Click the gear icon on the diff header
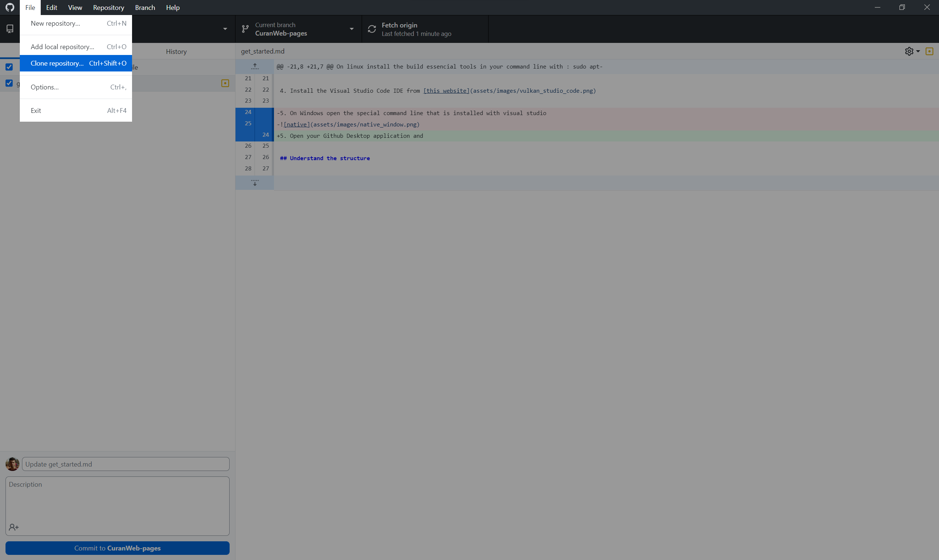The image size is (939, 560). (x=909, y=51)
